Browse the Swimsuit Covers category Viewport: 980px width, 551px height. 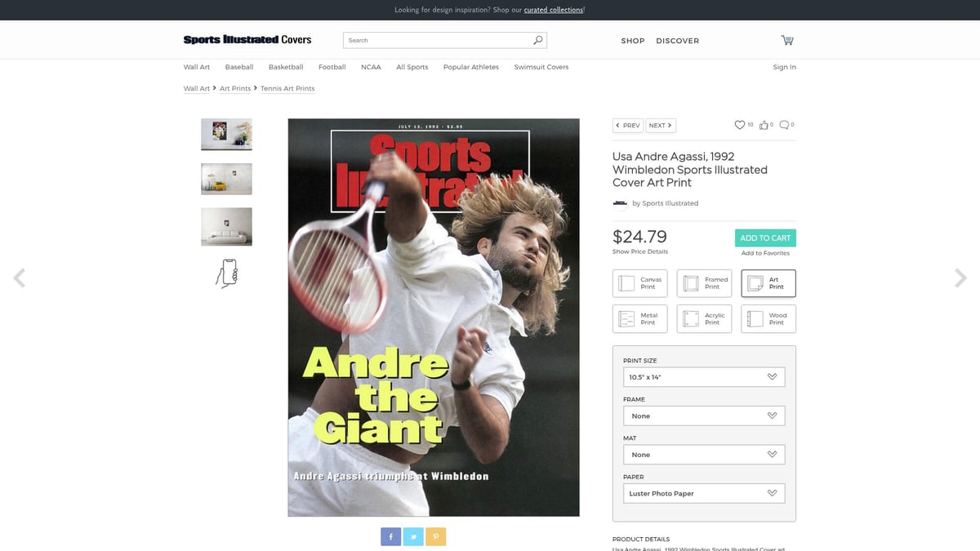[541, 67]
